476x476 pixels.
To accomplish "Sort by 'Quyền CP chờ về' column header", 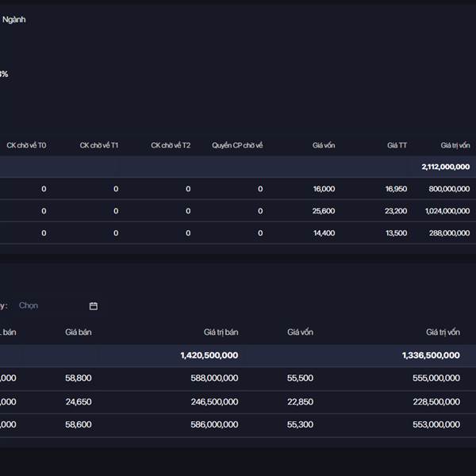I will pos(237,145).
